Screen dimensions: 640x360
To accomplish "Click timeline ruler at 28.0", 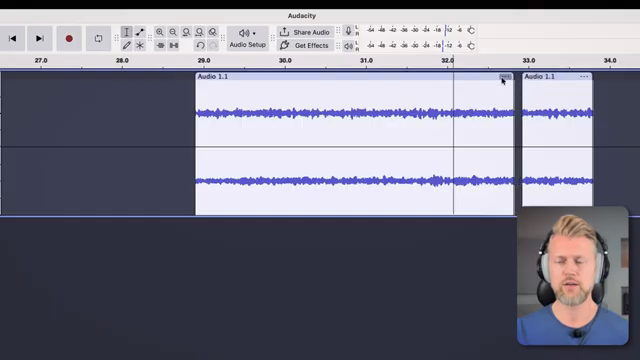I will pos(122,60).
